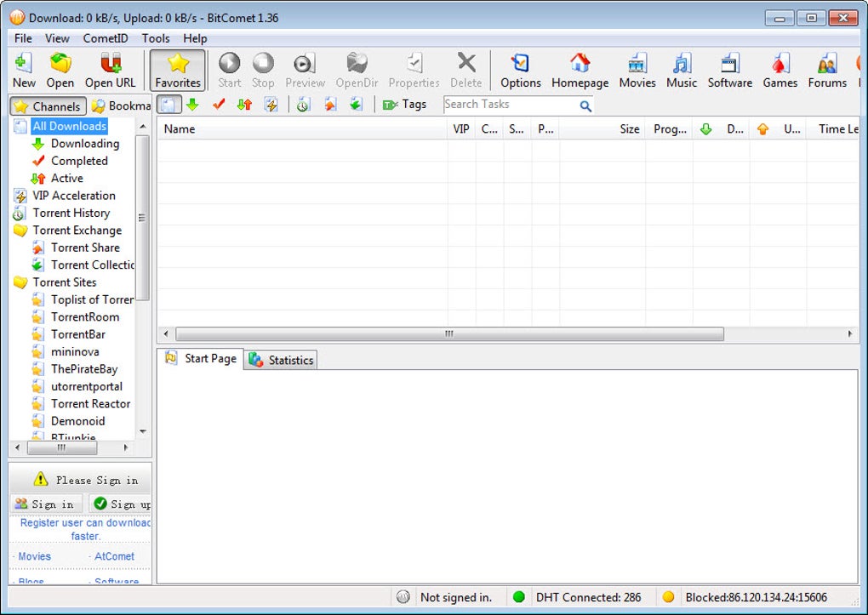Switch to the Statistics tab
Image resolution: width=868 pixels, height=615 pixels.
[281, 361]
